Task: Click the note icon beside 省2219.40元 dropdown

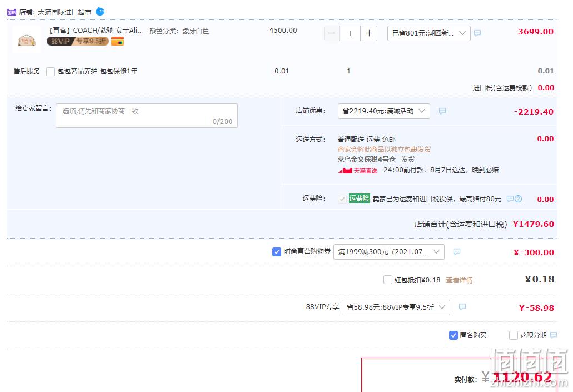Action: (442, 111)
